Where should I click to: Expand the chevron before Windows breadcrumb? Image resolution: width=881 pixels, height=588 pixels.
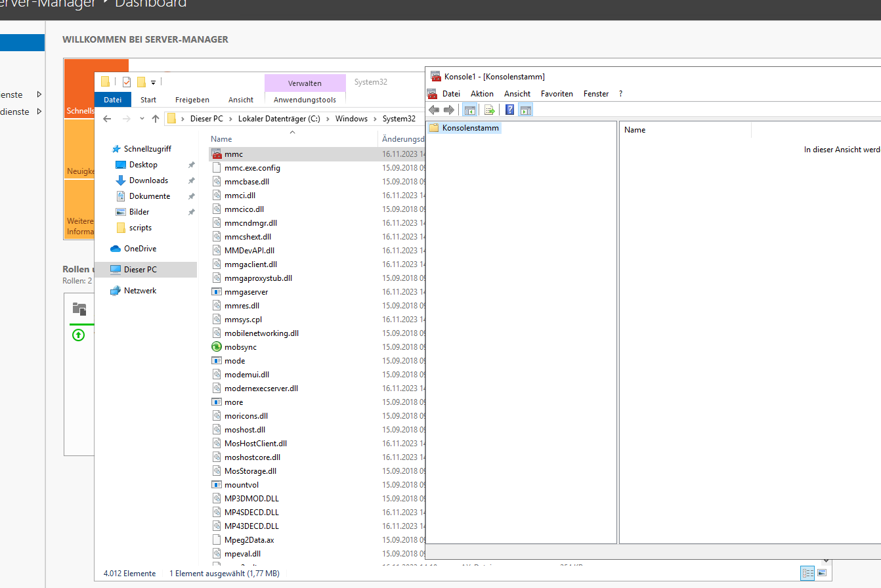pyautogui.click(x=328, y=119)
